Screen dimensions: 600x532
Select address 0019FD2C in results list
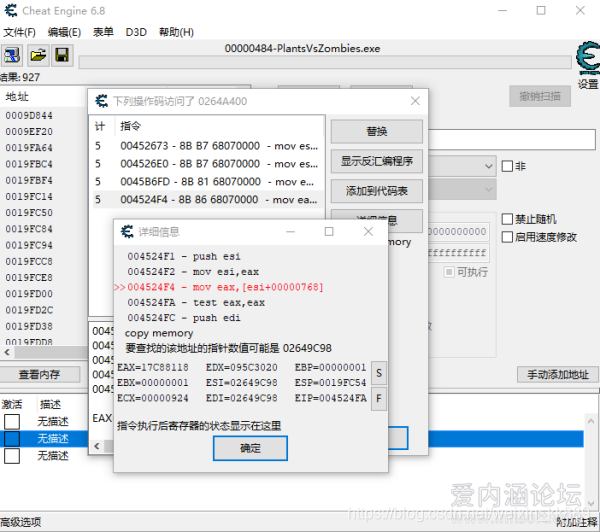[29, 310]
